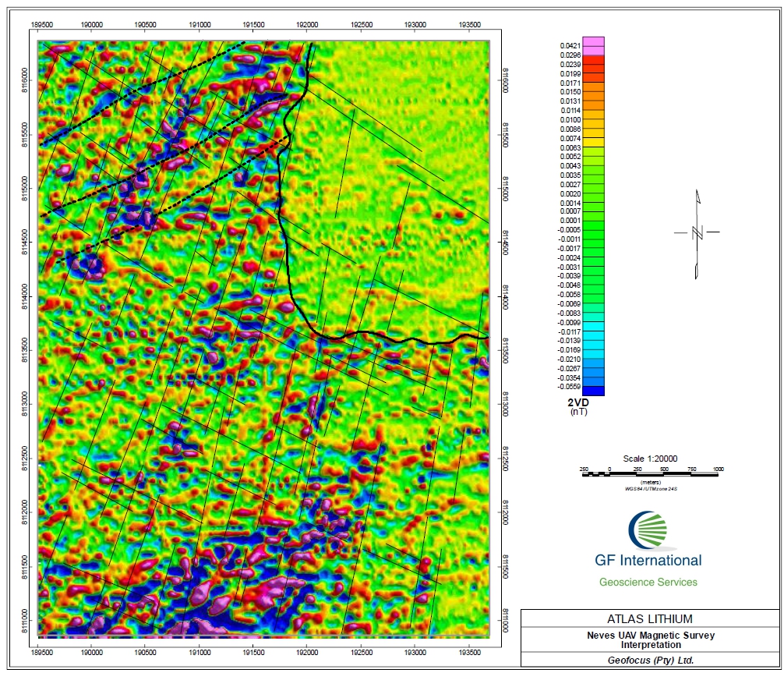Select the Neves UAV Magnetic Survey Interpretation title
This screenshot has height=673, width=784.
[649, 639]
